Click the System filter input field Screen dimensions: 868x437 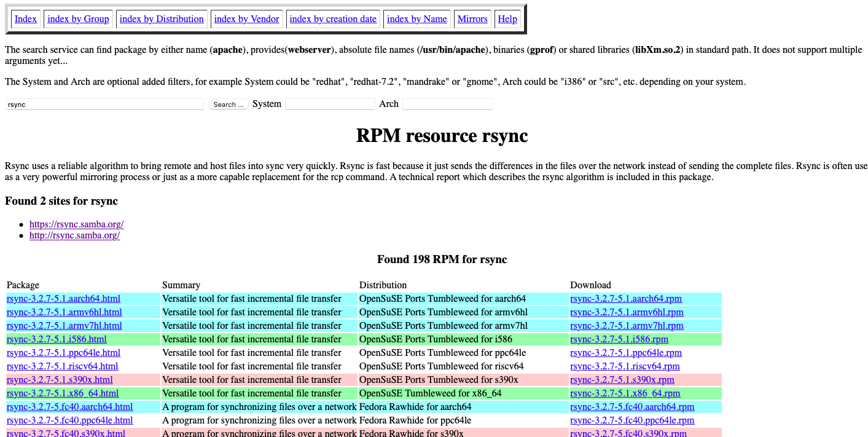(x=330, y=104)
